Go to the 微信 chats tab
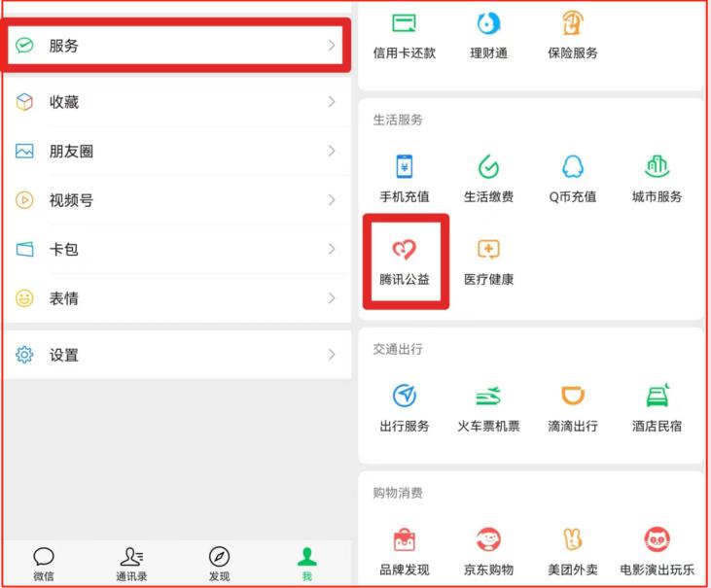Image resolution: width=711 pixels, height=588 pixels. click(x=44, y=564)
